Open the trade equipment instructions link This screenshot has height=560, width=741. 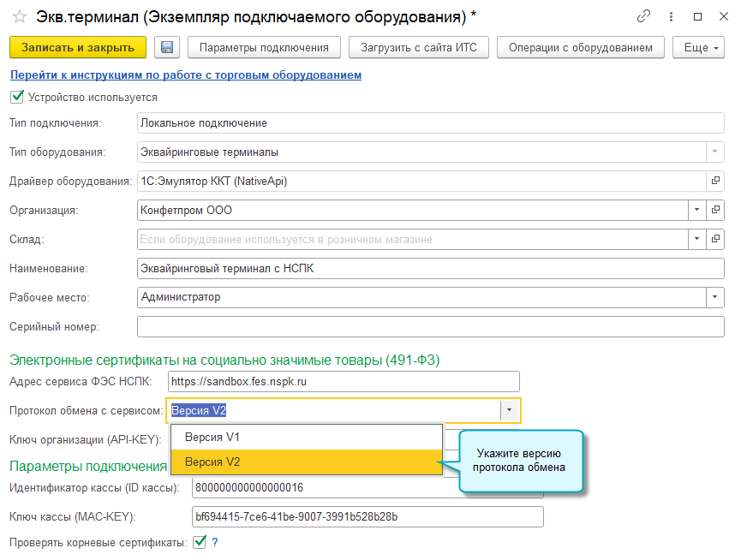[x=185, y=75]
